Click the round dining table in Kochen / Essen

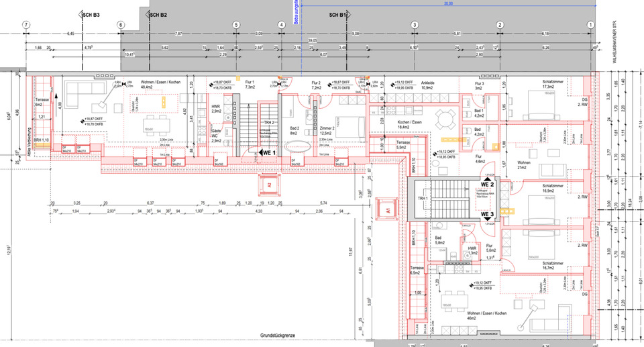click(444, 121)
